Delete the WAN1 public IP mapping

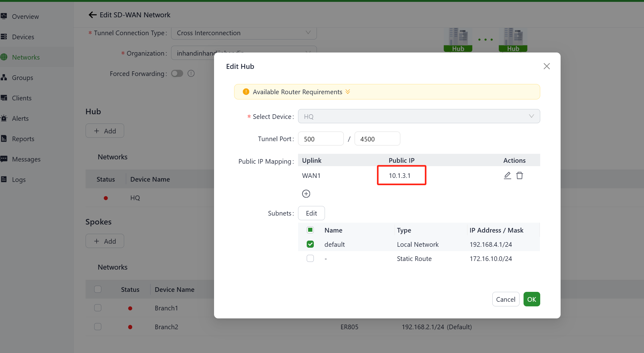coord(520,175)
